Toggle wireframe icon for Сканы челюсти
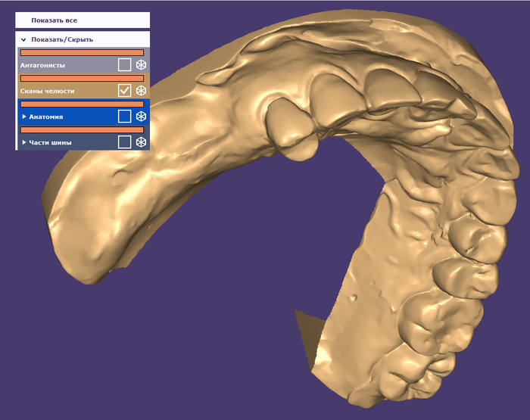The image size is (530, 420). pyautogui.click(x=141, y=91)
